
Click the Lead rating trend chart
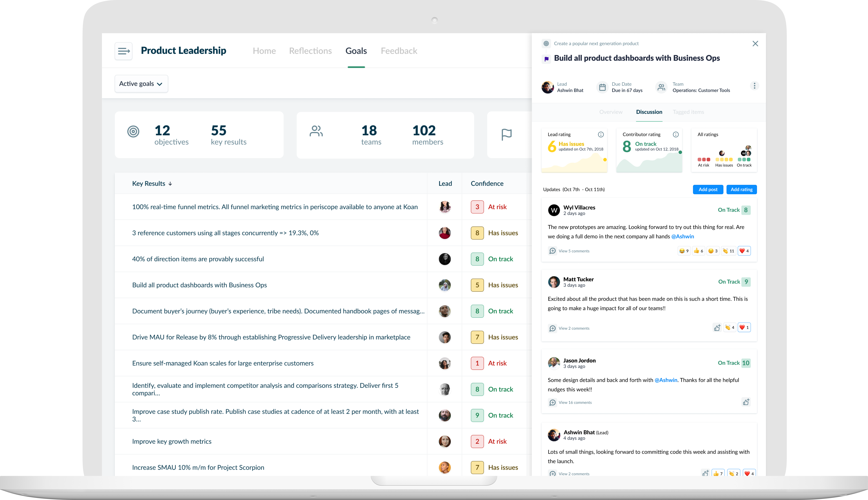[x=575, y=163]
